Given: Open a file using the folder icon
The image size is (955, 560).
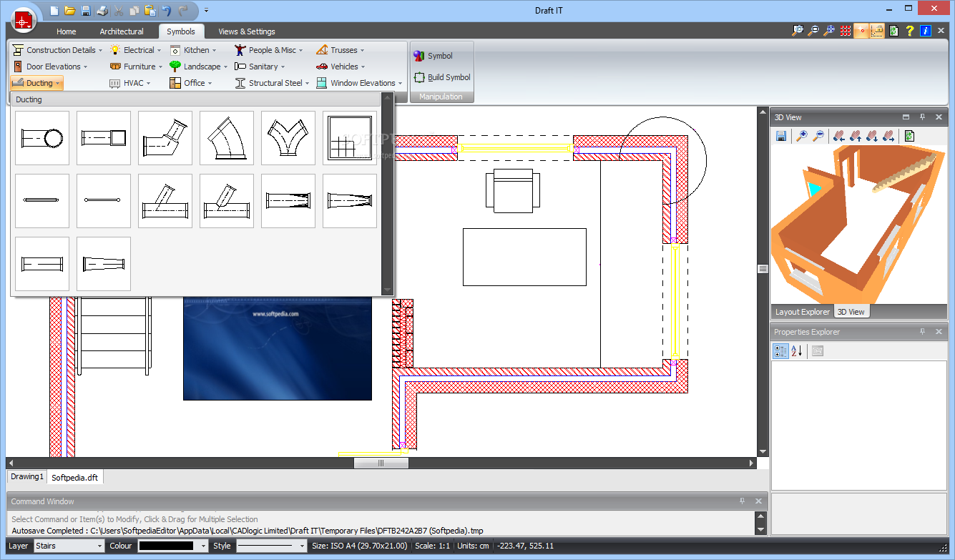Looking at the screenshot, I should [69, 10].
